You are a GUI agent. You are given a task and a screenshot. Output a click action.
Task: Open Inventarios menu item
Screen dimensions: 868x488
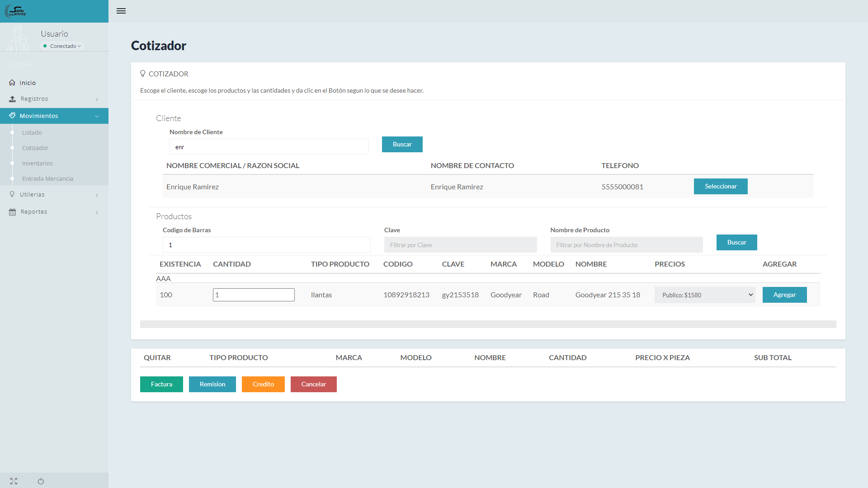click(x=38, y=164)
